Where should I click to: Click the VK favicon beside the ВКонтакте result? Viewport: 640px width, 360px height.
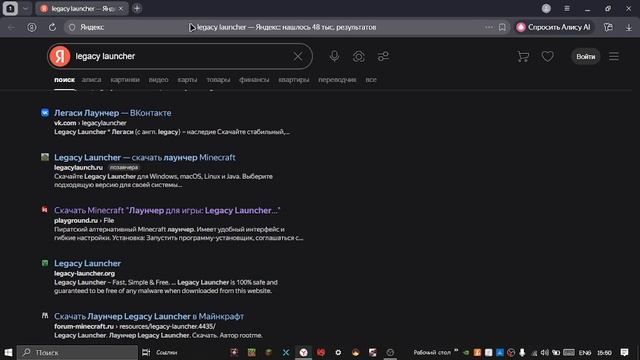point(45,113)
